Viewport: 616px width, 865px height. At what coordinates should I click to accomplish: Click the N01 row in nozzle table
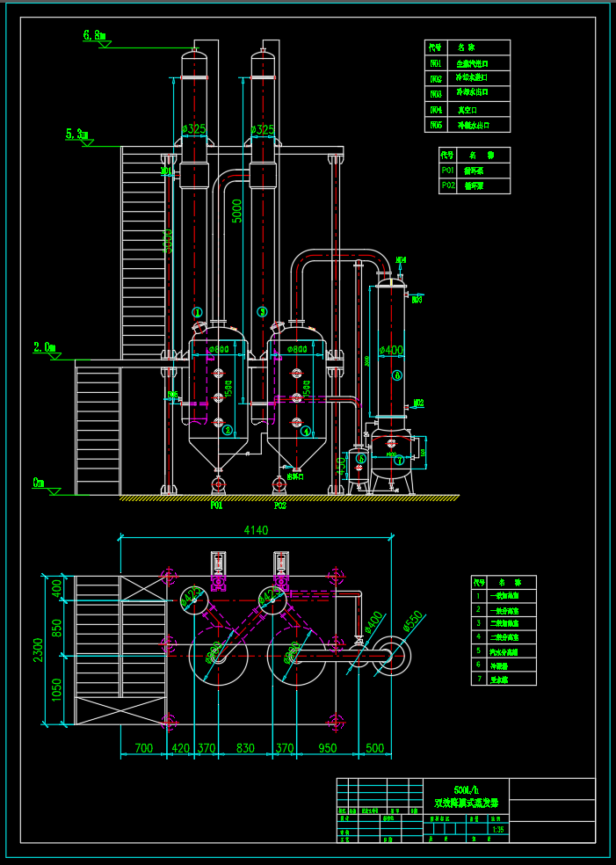[467, 64]
